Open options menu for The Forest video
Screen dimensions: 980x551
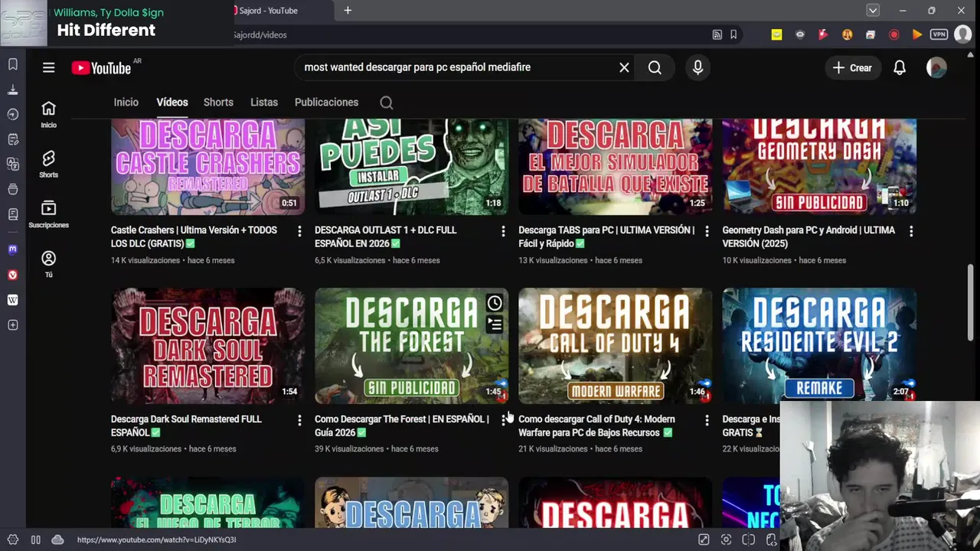(503, 420)
